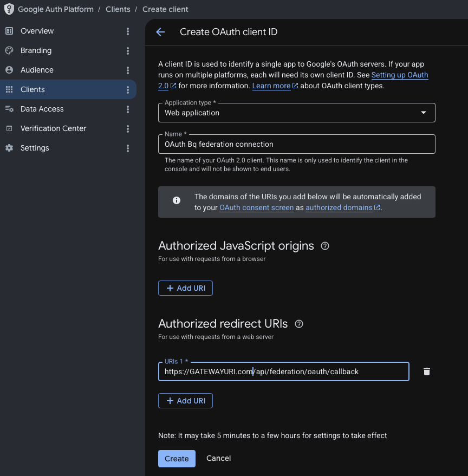Screen dimensions: 468x476
Task: Open the Verification Center three-dot menu
Action: pos(128,129)
